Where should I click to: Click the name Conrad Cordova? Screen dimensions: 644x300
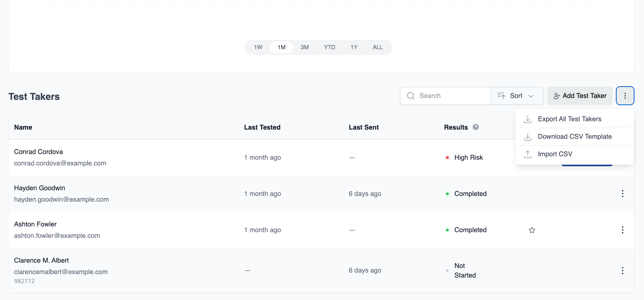38,152
